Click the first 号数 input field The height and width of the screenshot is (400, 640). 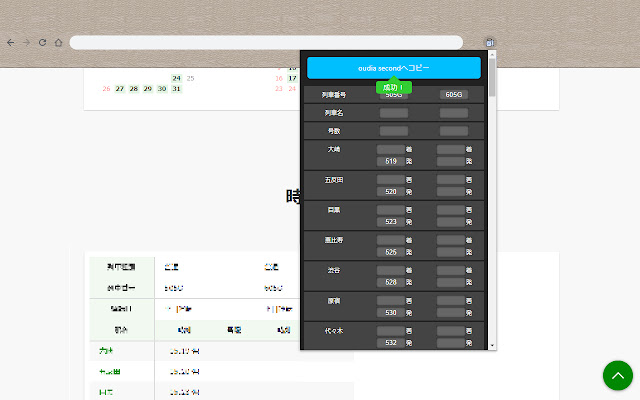[x=394, y=131]
